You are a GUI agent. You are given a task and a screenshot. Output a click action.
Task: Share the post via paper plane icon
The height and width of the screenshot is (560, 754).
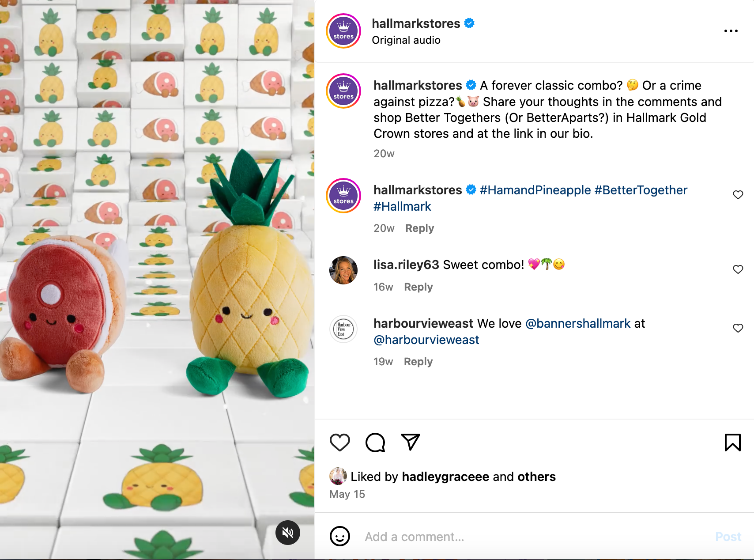coord(410,442)
